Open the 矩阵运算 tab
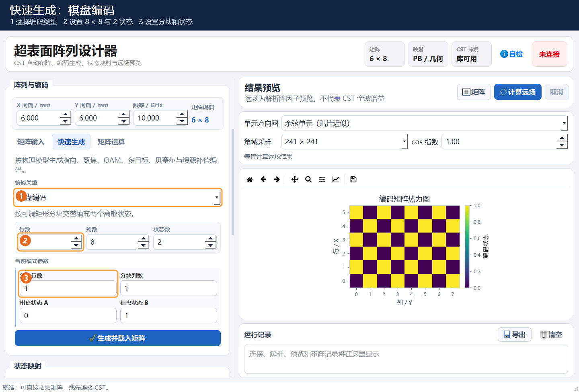The image size is (579, 392). coord(111,142)
